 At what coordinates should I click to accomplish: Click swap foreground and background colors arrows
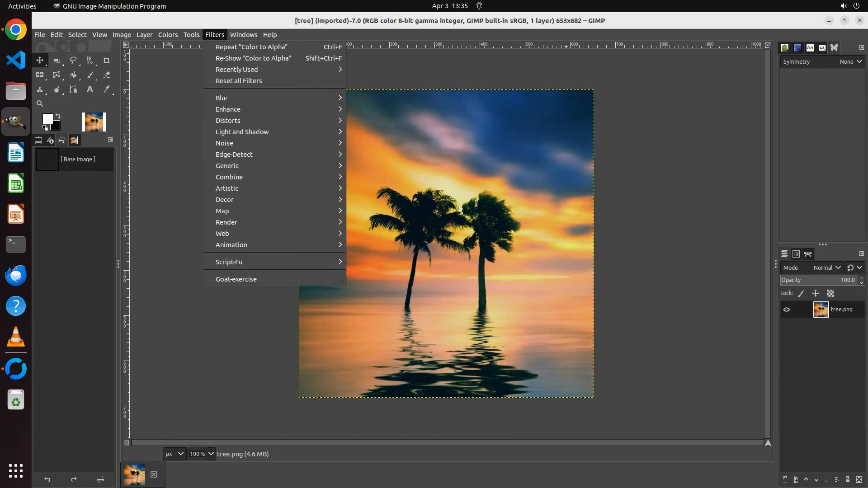click(x=58, y=116)
